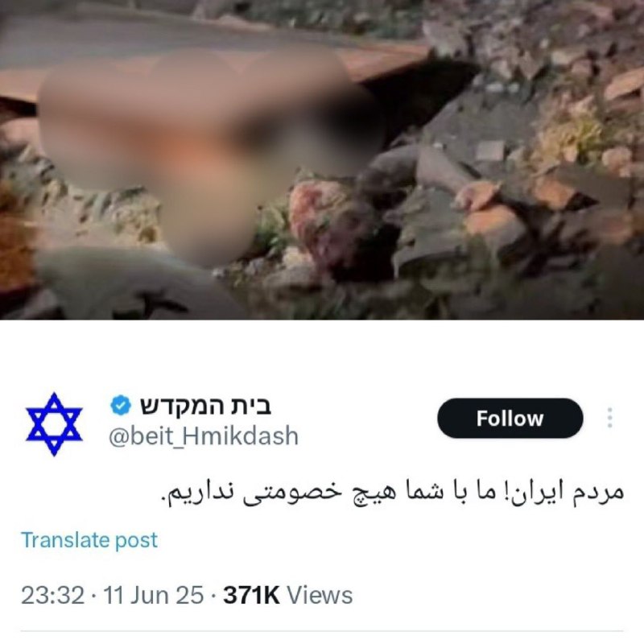The image size is (644, 644).
Task: Click the blue verified checkmark badge
Action: click(120, 405)
